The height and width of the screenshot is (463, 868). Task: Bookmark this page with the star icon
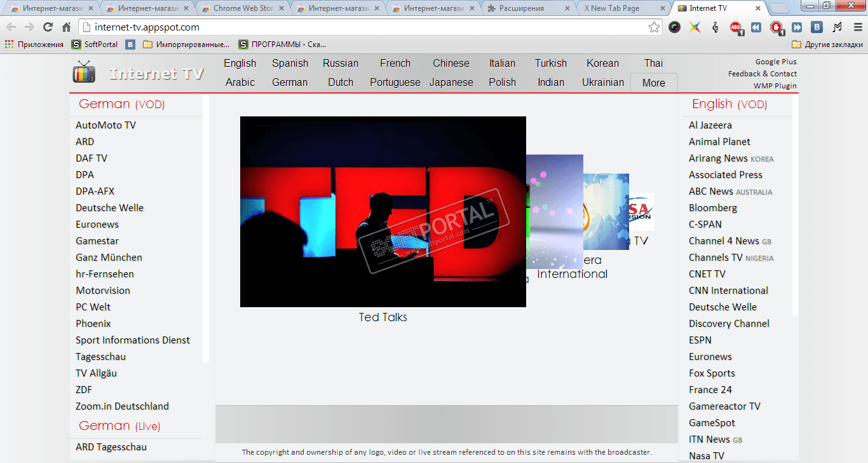point(654,27)
